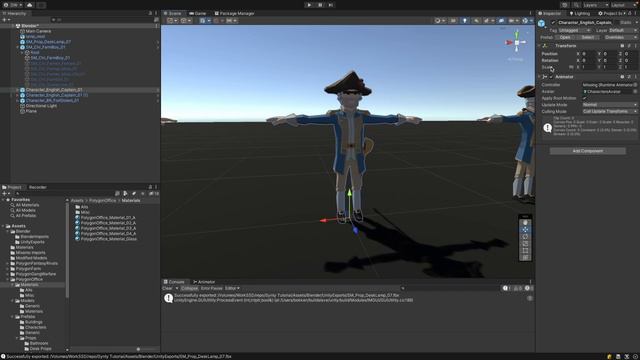The height and width of the screenshot is (360, 640).
Task: Click the Step frame button
Action: click(x=331, y=5)
